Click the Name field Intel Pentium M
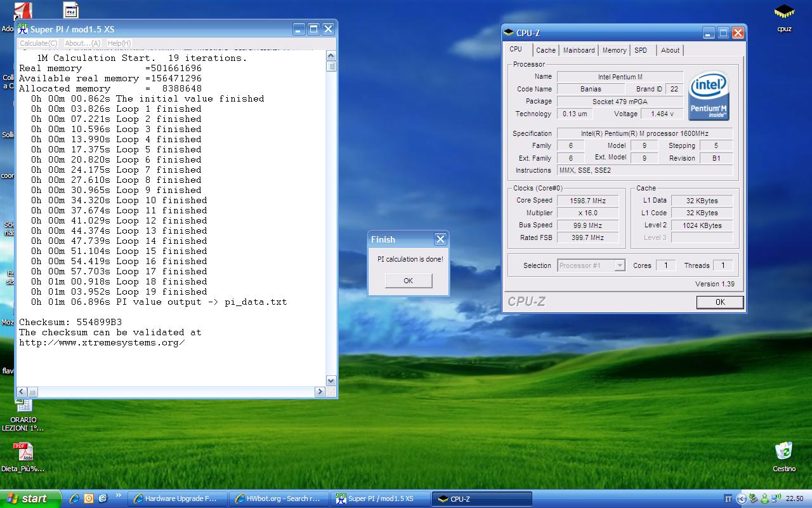The image size is (812, 508). click(620, 77)
